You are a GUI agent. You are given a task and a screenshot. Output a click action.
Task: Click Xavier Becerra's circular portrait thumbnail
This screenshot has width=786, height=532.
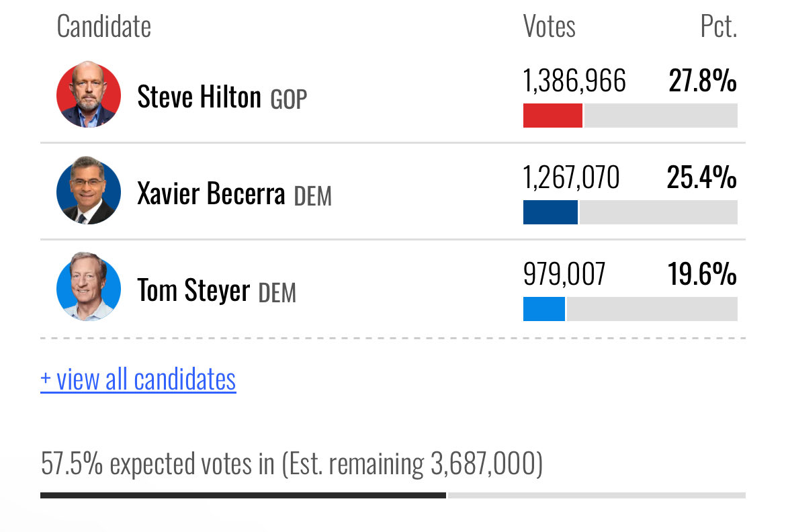(x=89, y=191)
